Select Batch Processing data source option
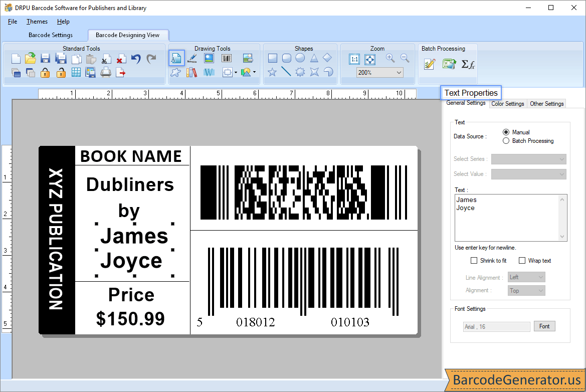This screenshot has width=586, height=392. tap(506, 141)
